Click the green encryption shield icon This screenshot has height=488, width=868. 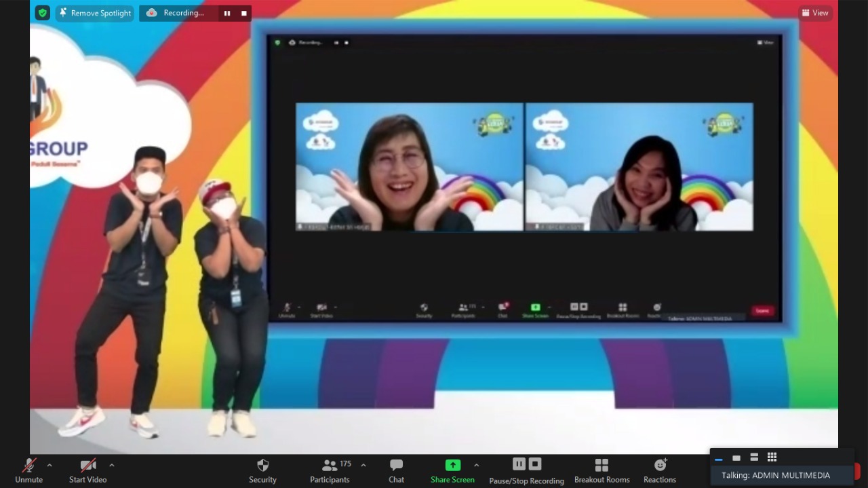pyautogui.click(x=43, y=13)
